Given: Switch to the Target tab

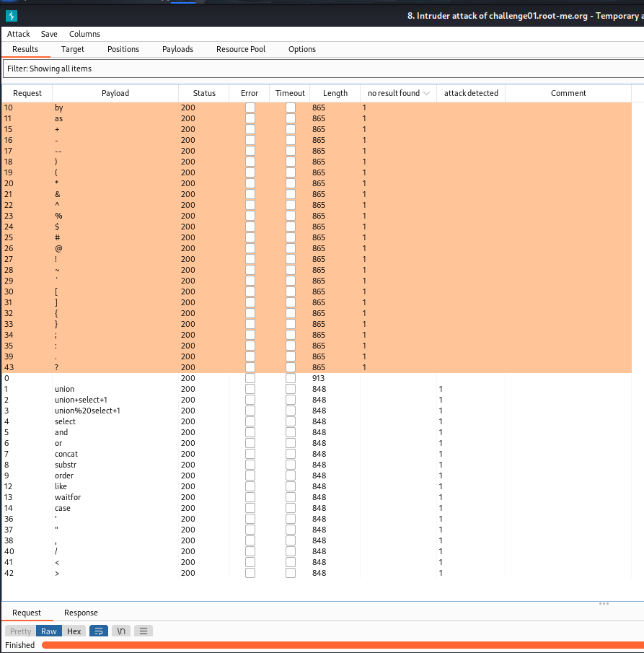Looking at the screenshot, I should pyautogui.click(x=72, y=49).
